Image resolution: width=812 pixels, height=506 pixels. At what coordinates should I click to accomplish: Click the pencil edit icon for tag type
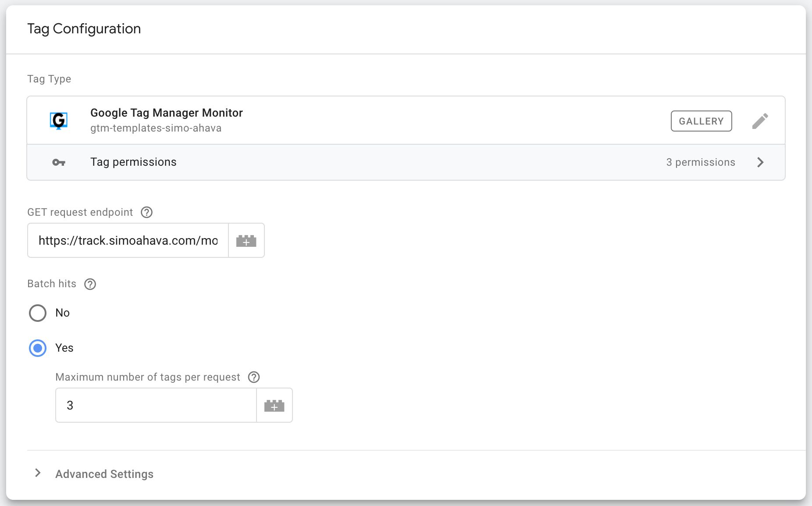point(760,121)
